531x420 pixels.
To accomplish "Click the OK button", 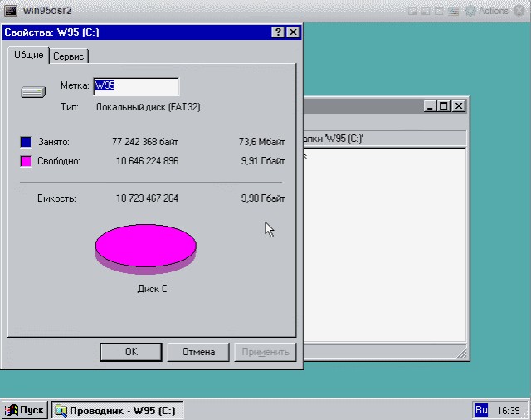I will tap(131, 352).
